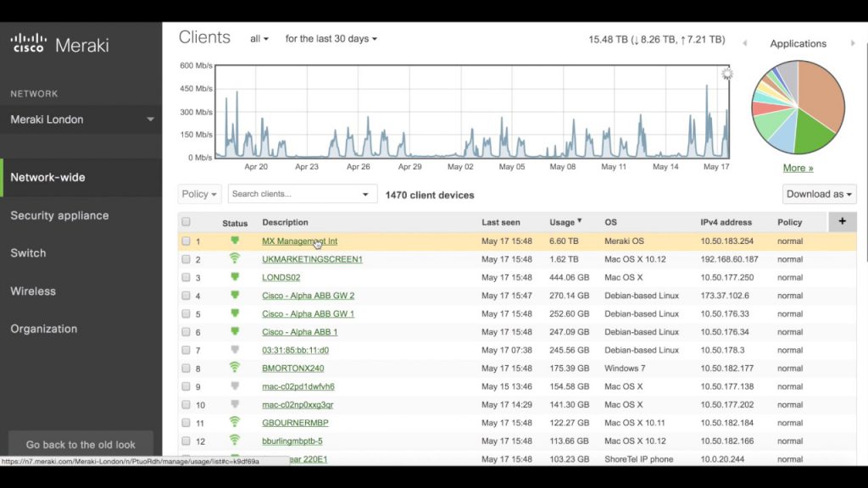Viewport: 868px width, 488px height.
Task: Toggle the select-all clients checkbox
Action: point(186,222)
